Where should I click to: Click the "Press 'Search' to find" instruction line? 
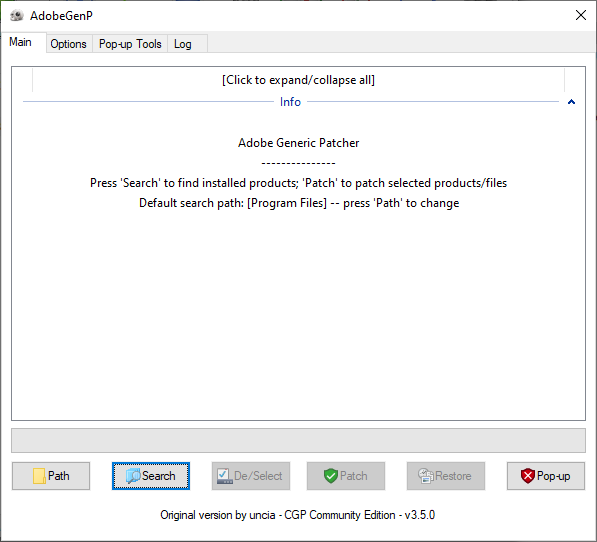298,183
